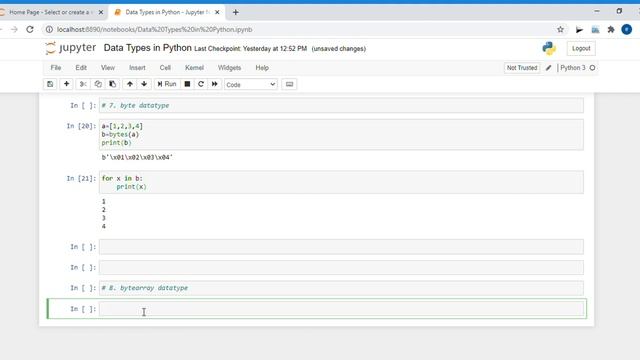Close the Home Page browser tab

tap(101, 12)
